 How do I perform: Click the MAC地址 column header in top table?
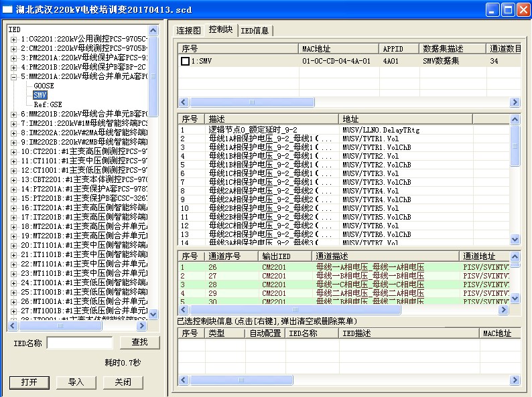point(338,49)
